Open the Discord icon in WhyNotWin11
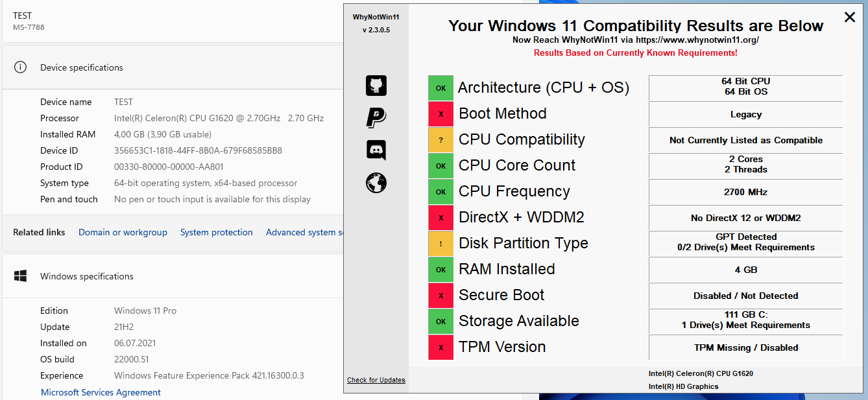Viewport: 868px width, 400px height. coord(376,150)
